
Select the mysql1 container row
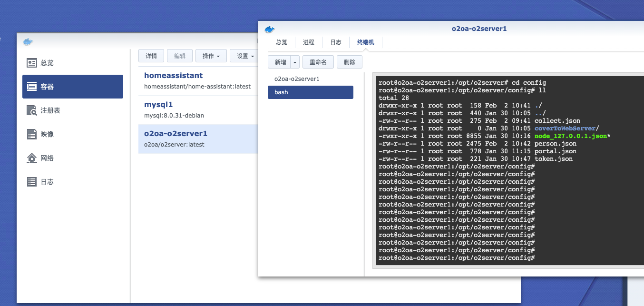point(198,110)
